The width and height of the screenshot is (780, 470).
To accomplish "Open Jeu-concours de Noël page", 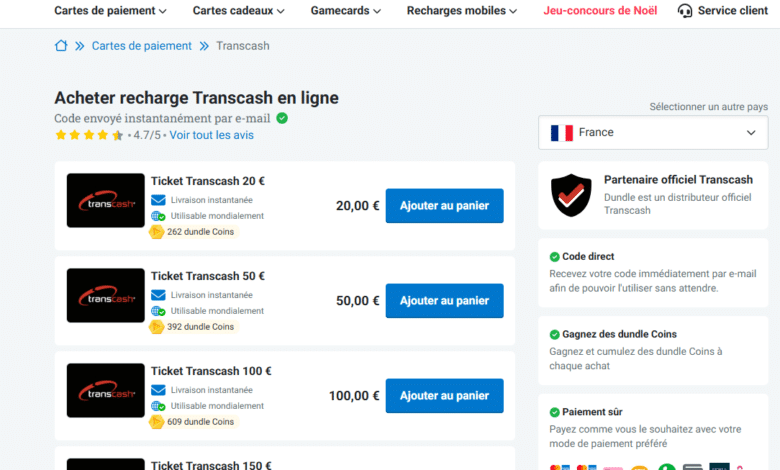I will [600, 10].
